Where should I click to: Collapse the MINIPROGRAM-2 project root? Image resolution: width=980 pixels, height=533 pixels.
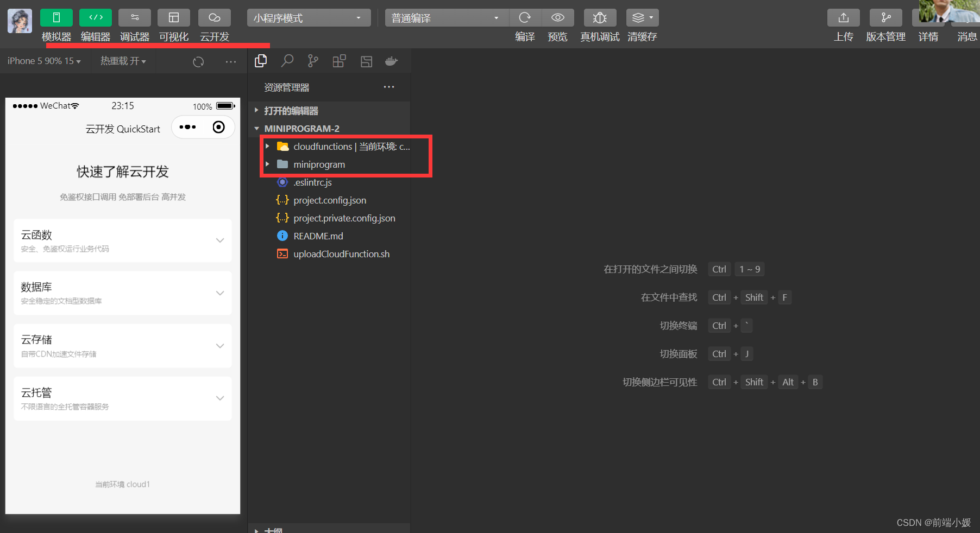pyautogui.click(x=329, y=129)
